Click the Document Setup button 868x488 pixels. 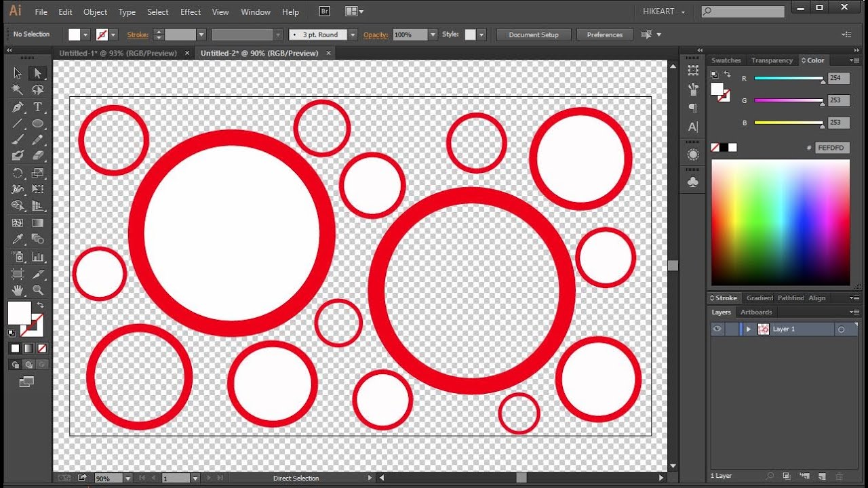click(534, 35)
